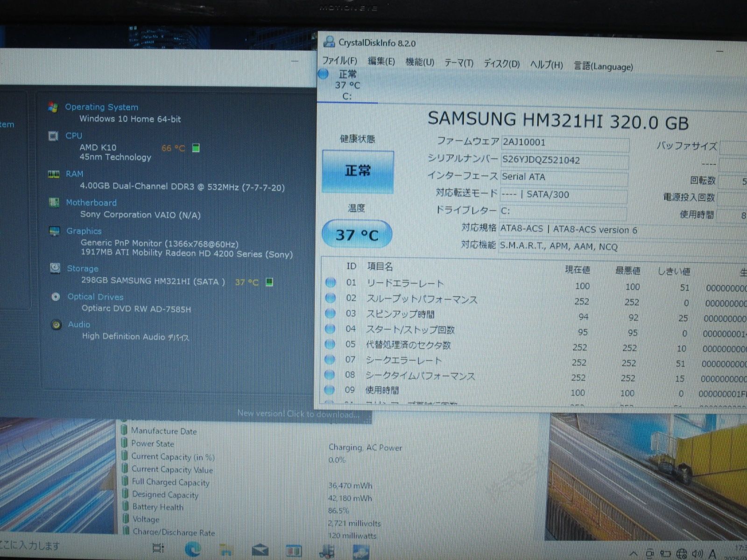Click the status orb for ID 05 row

[330, 344]
